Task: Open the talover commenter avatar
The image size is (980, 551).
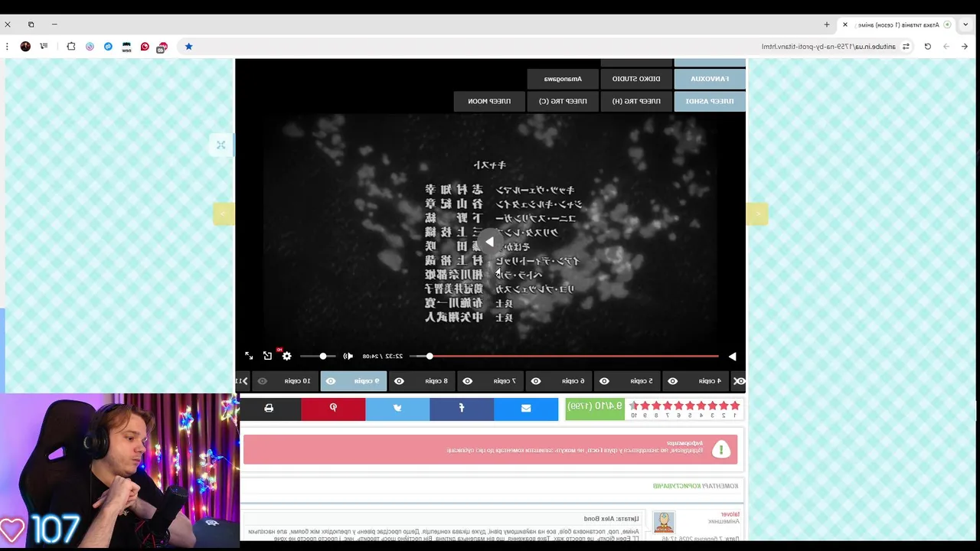Action: coord(664,523)
